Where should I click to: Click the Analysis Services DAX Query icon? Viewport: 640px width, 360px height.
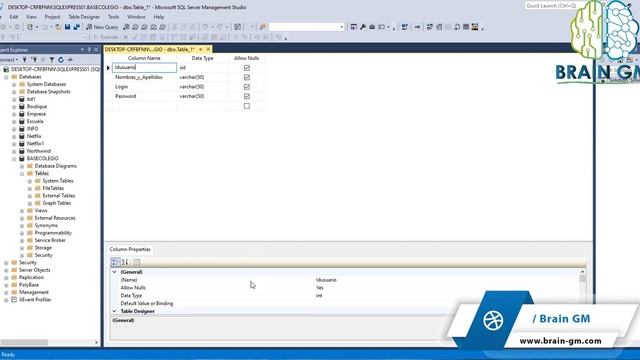point(162,27)
